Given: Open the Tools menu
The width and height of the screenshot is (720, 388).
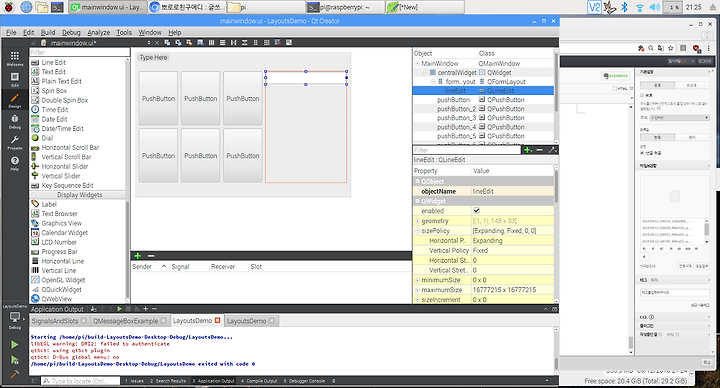Looking at the screenshot, I should tap(124, 32).
